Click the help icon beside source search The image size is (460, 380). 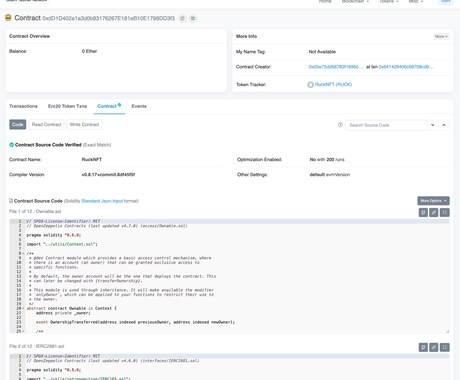click(x=340, y=125)
